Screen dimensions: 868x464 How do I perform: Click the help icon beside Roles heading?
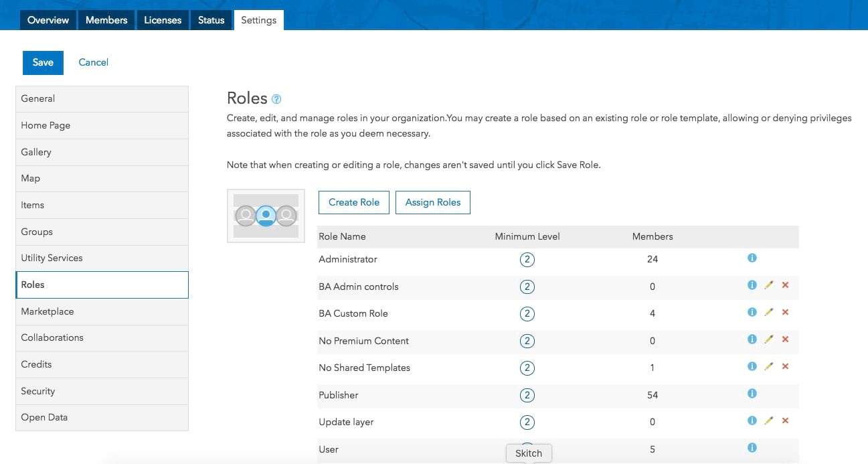point(276,99)
